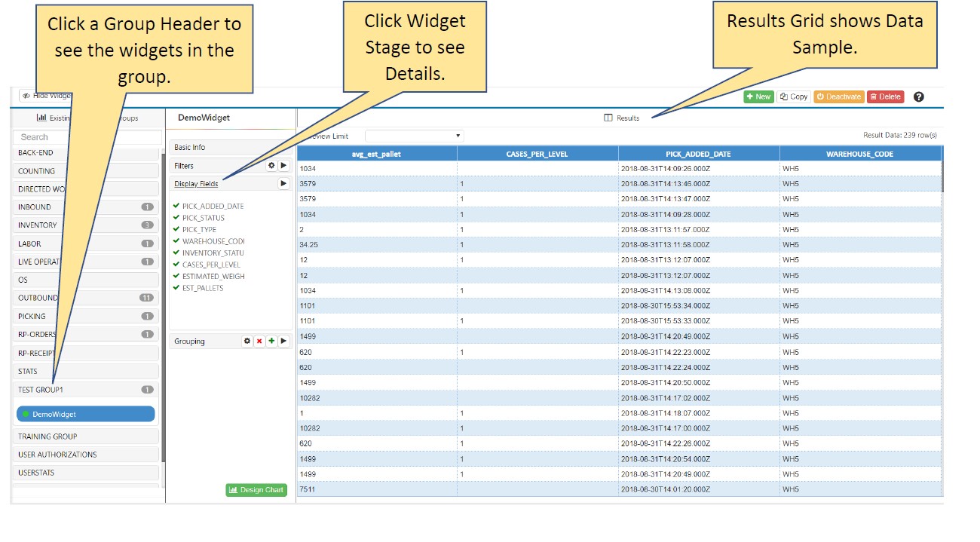Image resolution: width=980 pixels, height=542 pixels.
Task: Open the Preview Limit dropdown
Action: point(414,136)
